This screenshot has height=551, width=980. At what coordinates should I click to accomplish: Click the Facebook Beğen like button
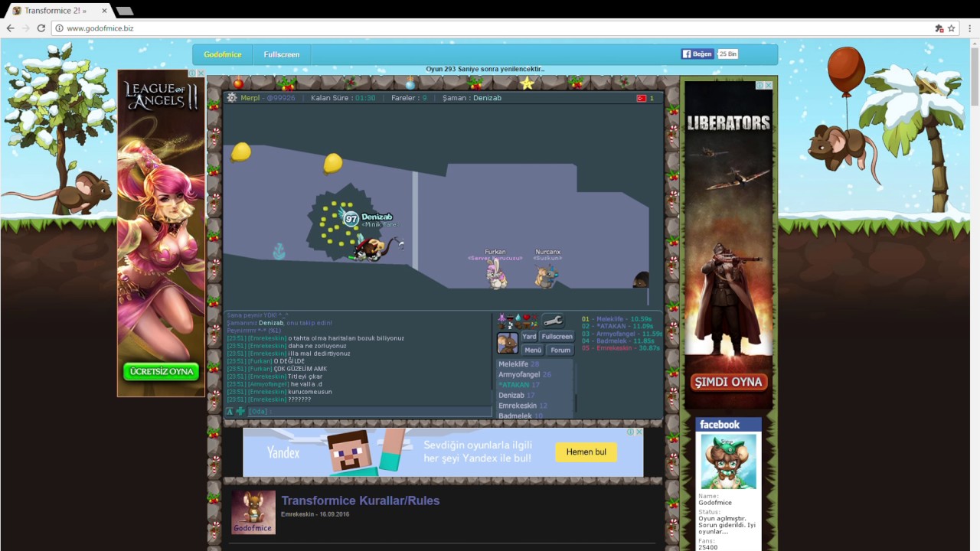697,54
